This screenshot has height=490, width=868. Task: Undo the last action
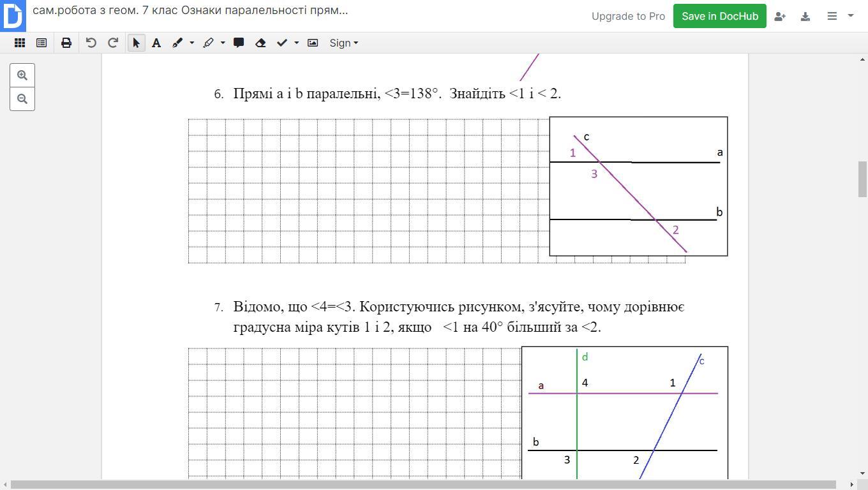click(x=91, y=43)
